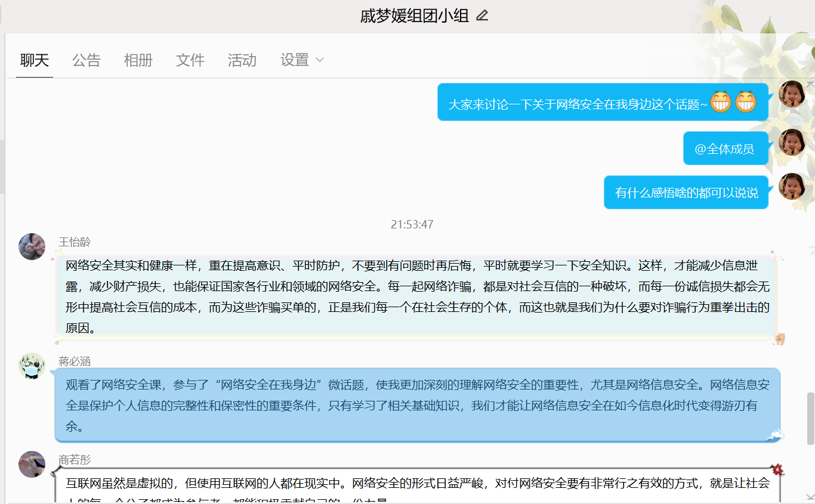Click avatar next to 有什么感悟啥的都可以说说 message
The width and height of the screenshot is (815, 504).
(x=792, y=187)
